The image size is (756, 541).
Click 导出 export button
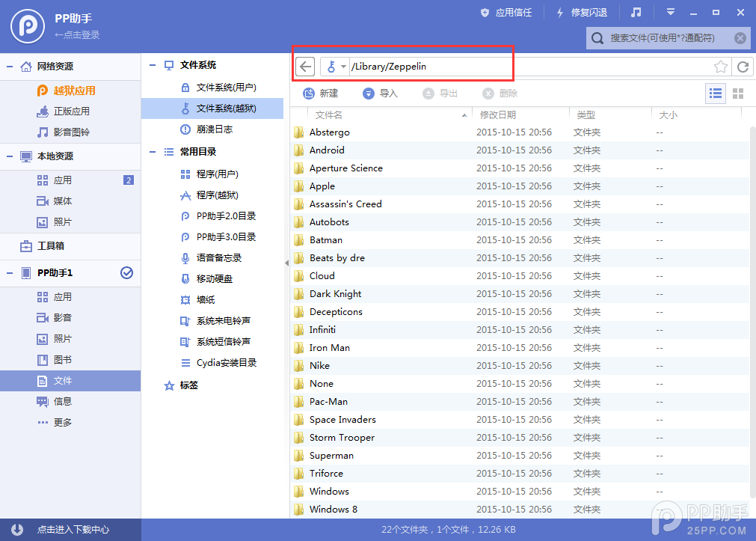click(440, 94)
